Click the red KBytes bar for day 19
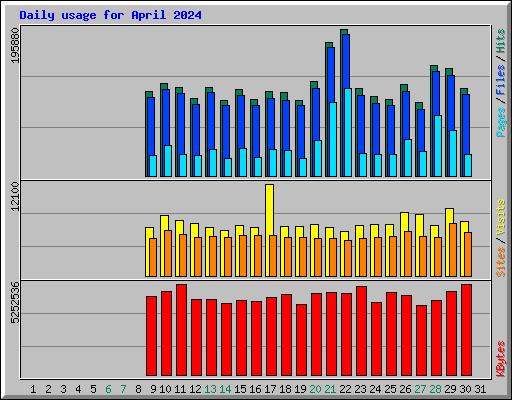The width and height of the screenshot is (512, 400). [301, 340]
